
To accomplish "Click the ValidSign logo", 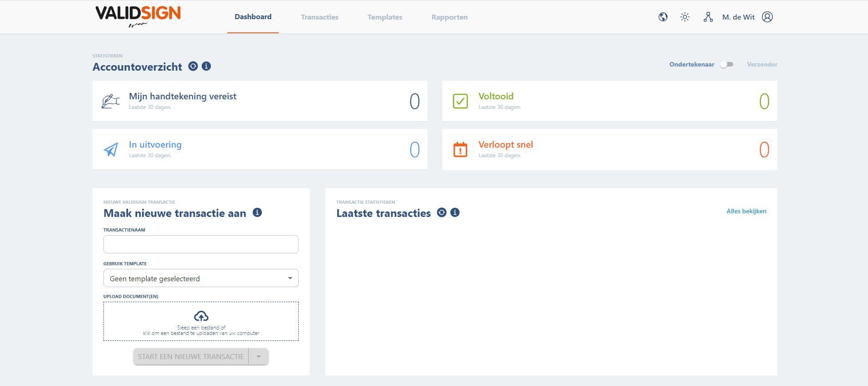I will point(138,16).
